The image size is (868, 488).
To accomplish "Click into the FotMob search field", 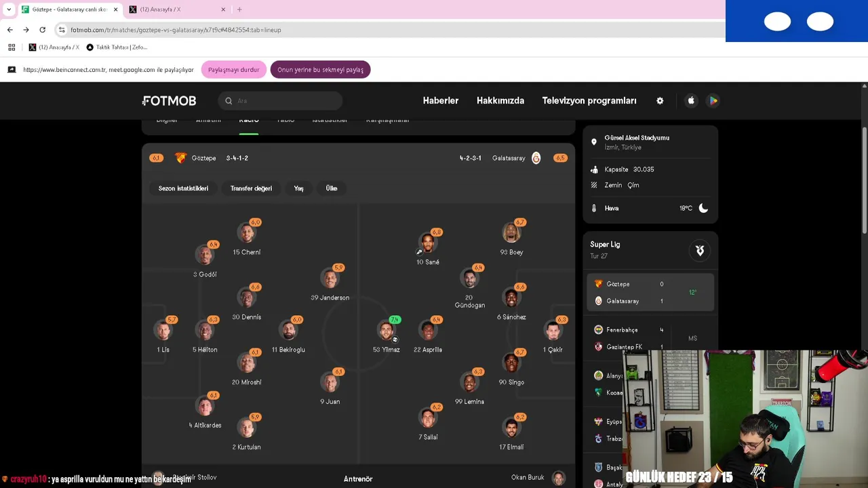I will [x=281, y=101].
